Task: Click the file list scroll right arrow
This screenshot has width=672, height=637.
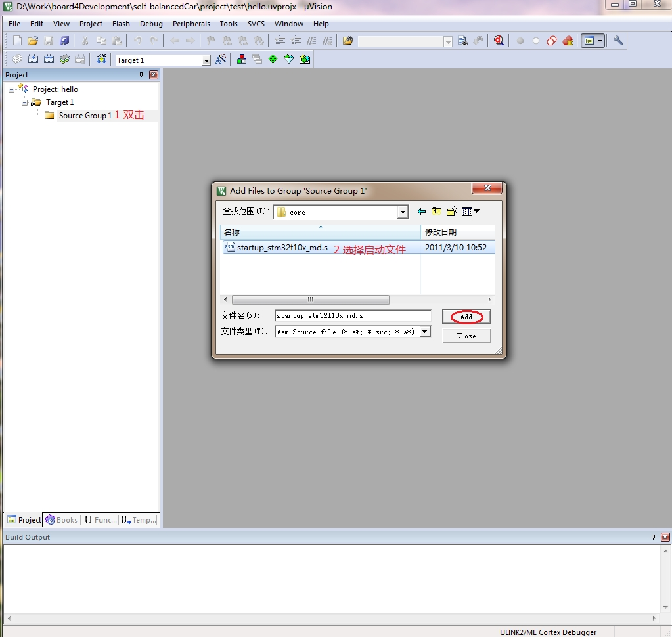Action: pyautogui.click(x=489, y=299)
